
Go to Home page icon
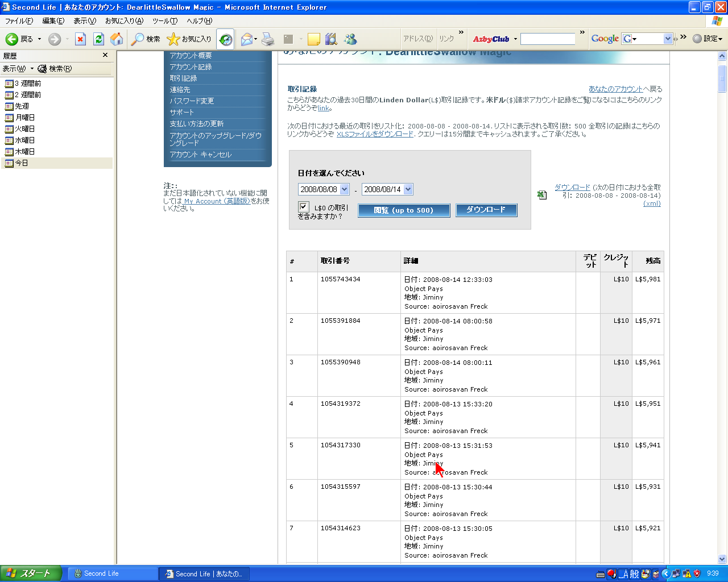[117, 39]
